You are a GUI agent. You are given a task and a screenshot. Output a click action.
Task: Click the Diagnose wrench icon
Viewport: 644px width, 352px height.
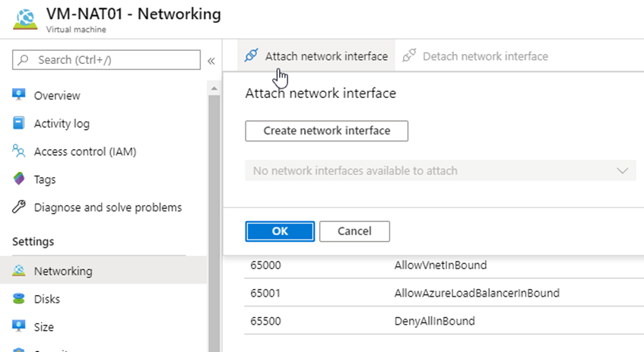19,207
